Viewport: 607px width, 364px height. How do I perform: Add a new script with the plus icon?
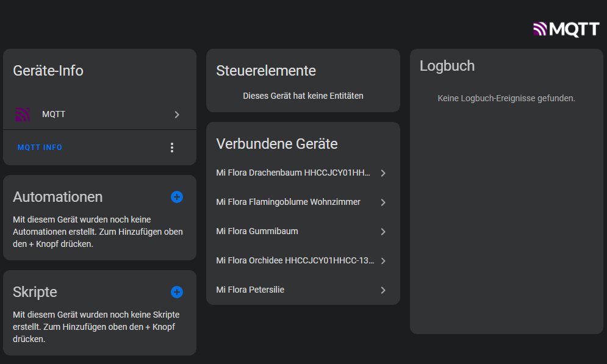pos(177,292)
